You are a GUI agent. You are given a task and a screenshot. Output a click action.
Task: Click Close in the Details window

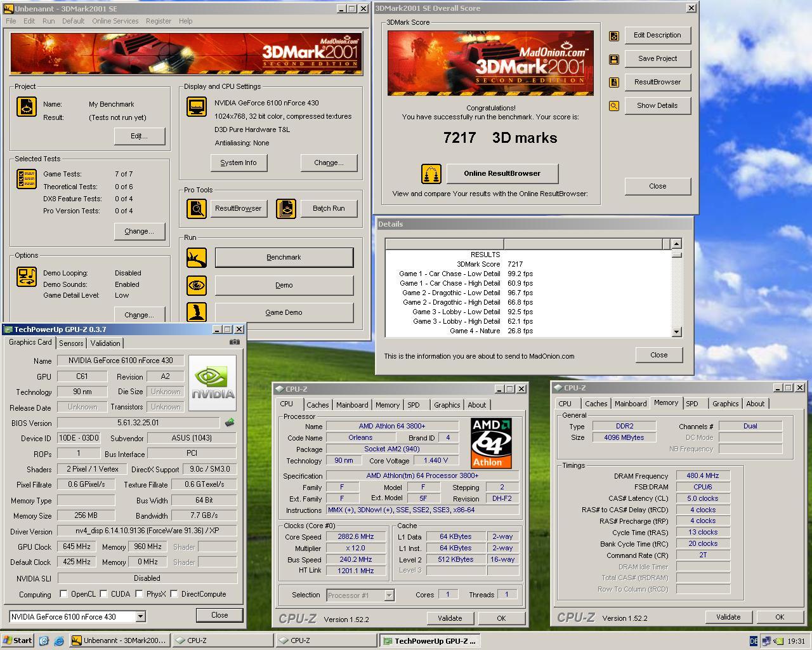658,355
